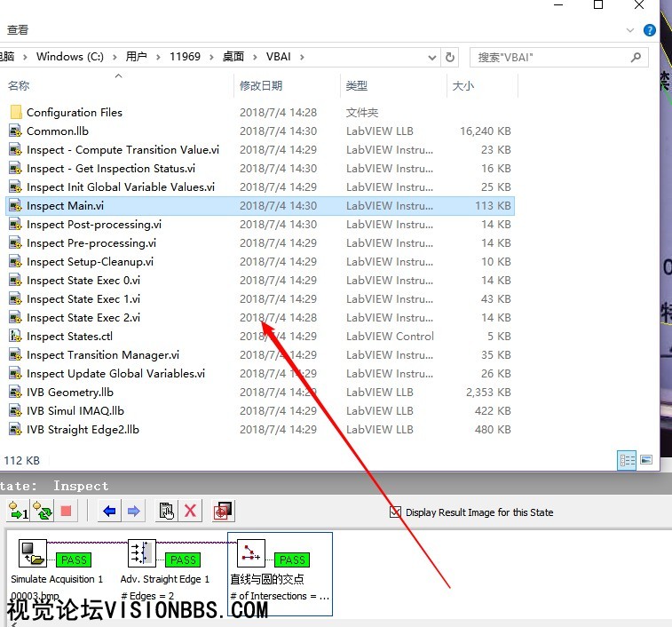The width and height of the screenshot is (672, 627).
Task: Expand the chevron after VBAI breadcrumb
Action: (302, 57)
